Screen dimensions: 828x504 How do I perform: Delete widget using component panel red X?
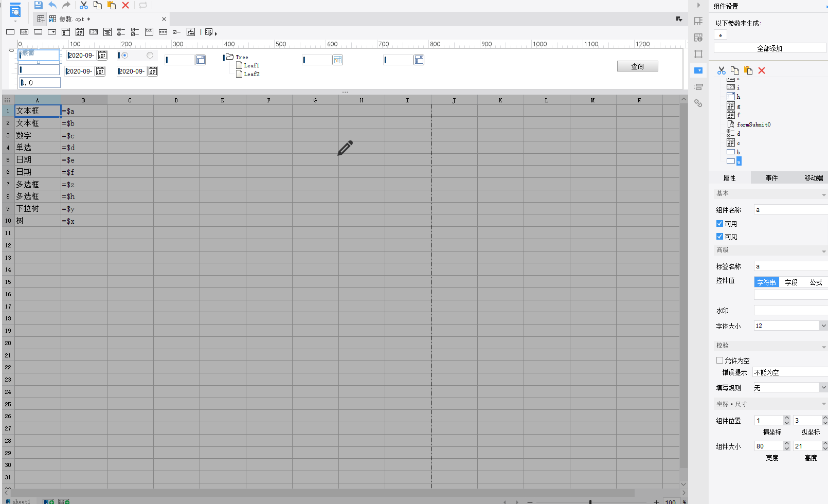(x=762, y=70)
